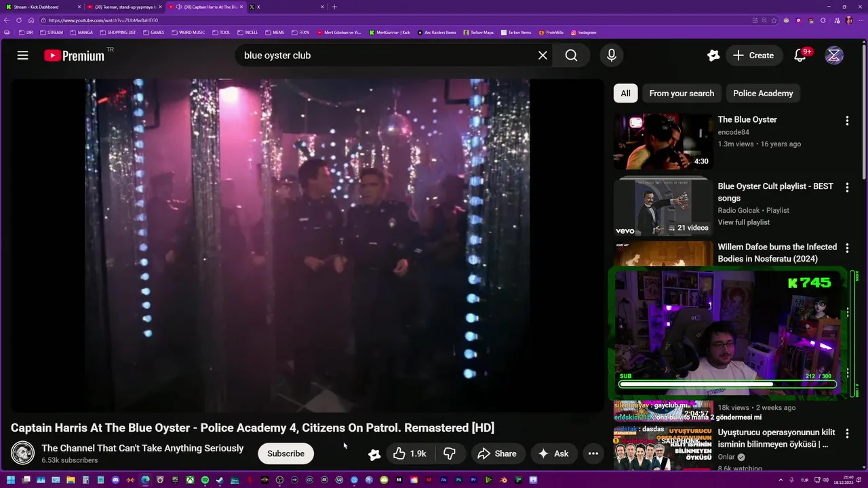Open more actions ellipsis under the video
Screen dimensions: 868x488
point(593,453)
